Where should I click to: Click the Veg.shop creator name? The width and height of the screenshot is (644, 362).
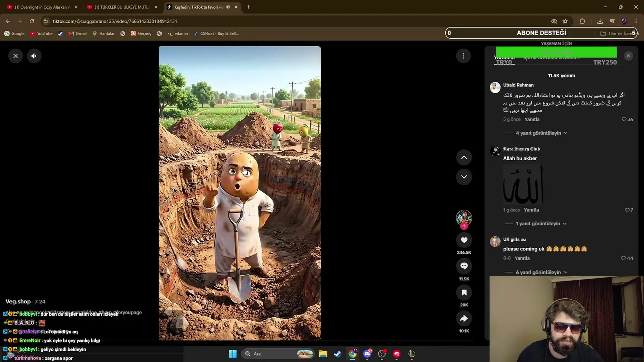click(18, 302)
